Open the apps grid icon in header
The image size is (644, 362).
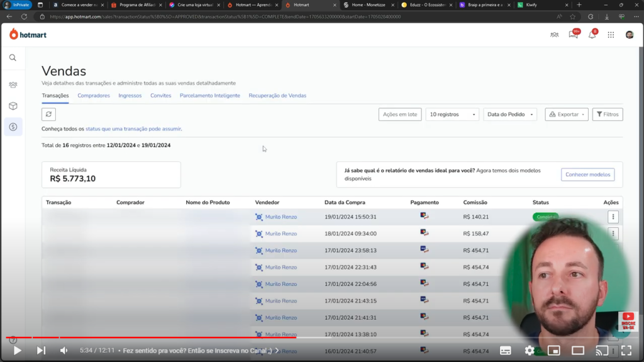[611, 35]
